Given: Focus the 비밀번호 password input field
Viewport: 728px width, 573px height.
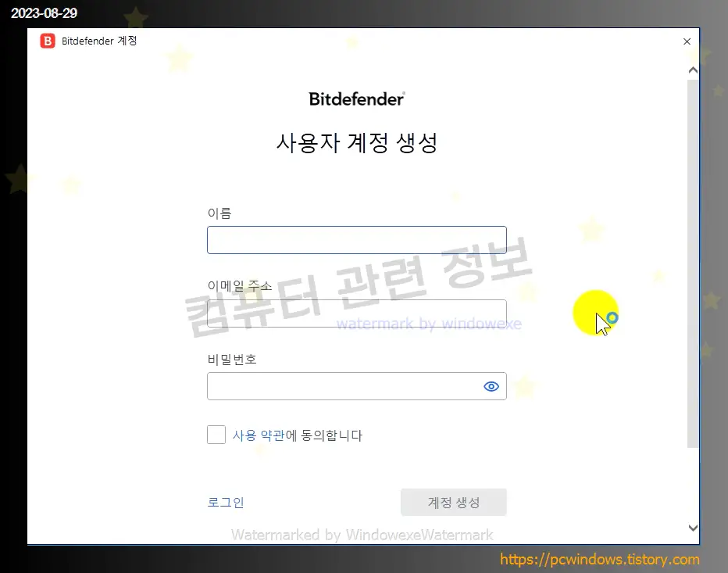Looking at the screenshot, I should tap(356, 385).
